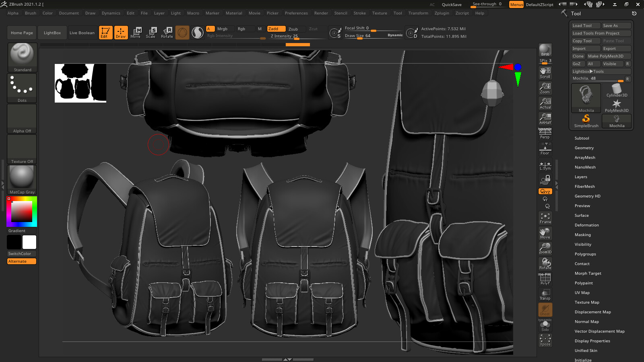Image resolution: width=644 pixels, height=362 pixels.
Task: Pick a color from the gradient swatch
Action: pyautogui.click(x=21, y=211)
